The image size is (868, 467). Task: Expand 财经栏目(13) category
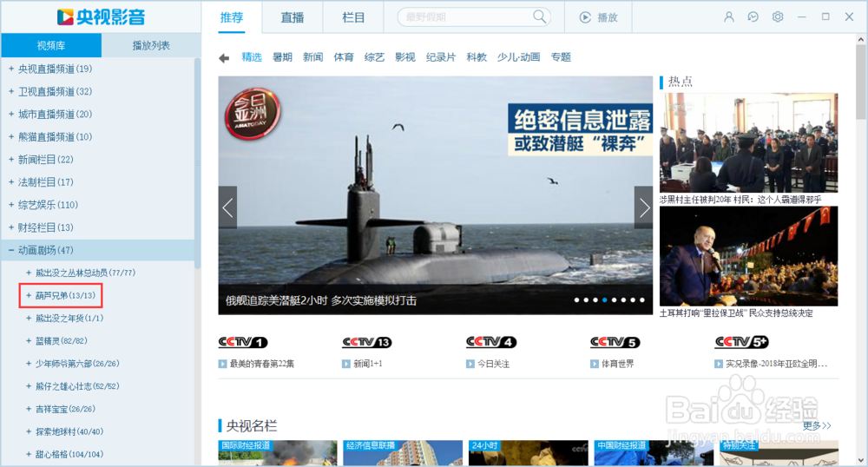click(x=11, y=227)
